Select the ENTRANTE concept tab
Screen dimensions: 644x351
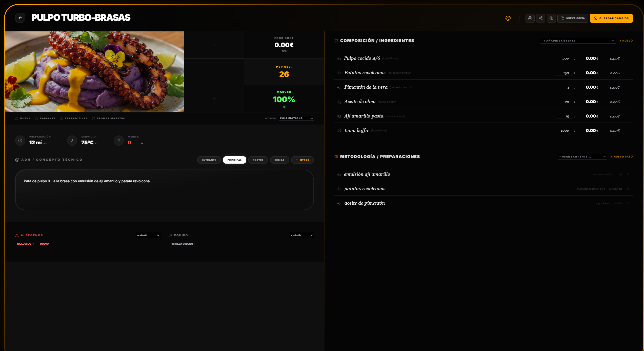[x=209, y=160]
